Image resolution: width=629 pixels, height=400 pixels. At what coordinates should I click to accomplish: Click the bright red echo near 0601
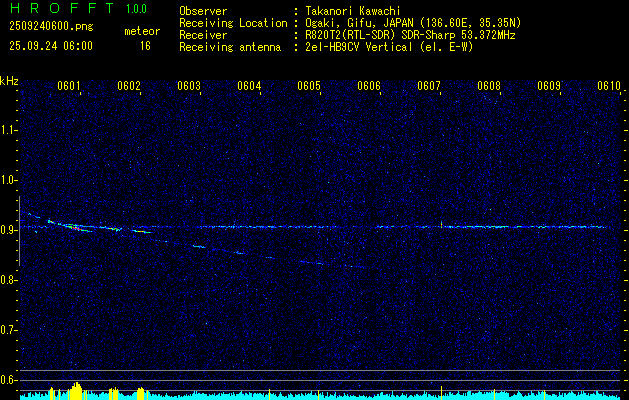pos(75,228)
